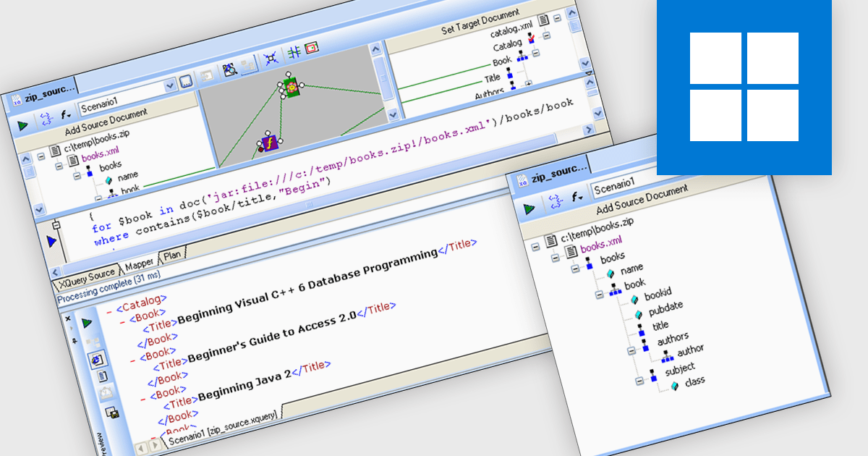The width and height of the screenshot is (868, 456).
Task: Click the framed block icon in the mapper toolbar
Action: (x=312, y=48)
